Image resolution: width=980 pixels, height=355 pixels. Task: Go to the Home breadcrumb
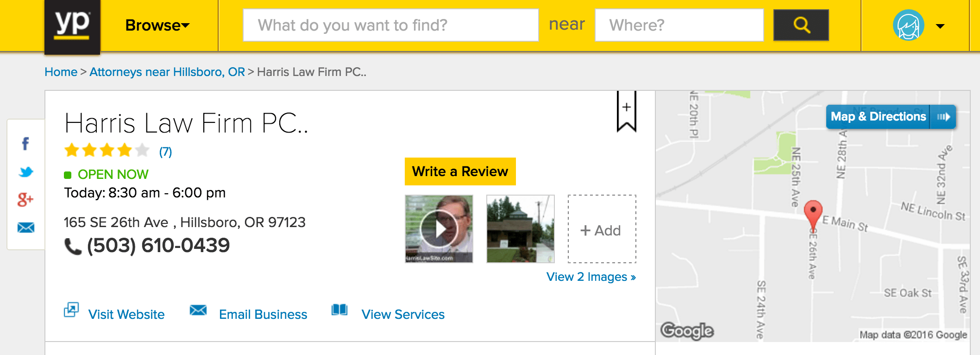61,72
